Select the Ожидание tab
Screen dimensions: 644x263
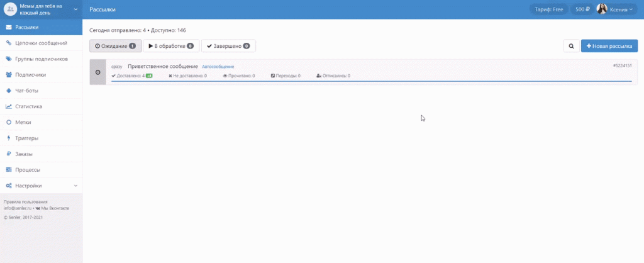(115, 46)
